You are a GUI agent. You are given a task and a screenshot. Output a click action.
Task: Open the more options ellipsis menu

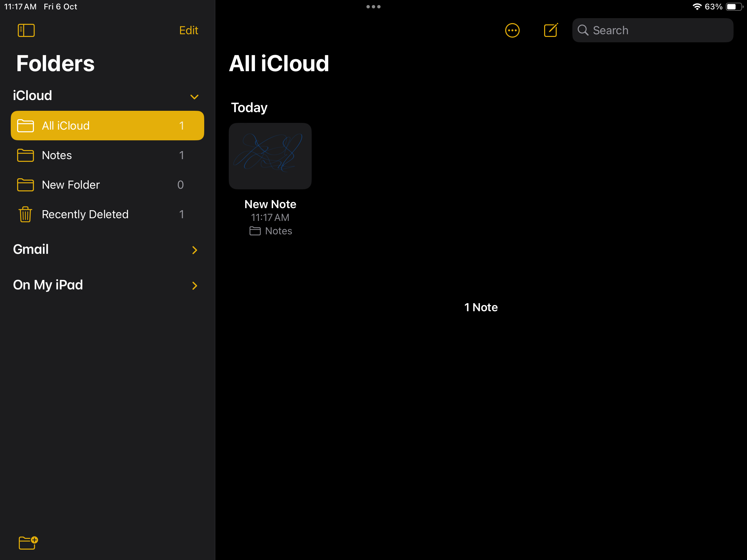[512, 30]
